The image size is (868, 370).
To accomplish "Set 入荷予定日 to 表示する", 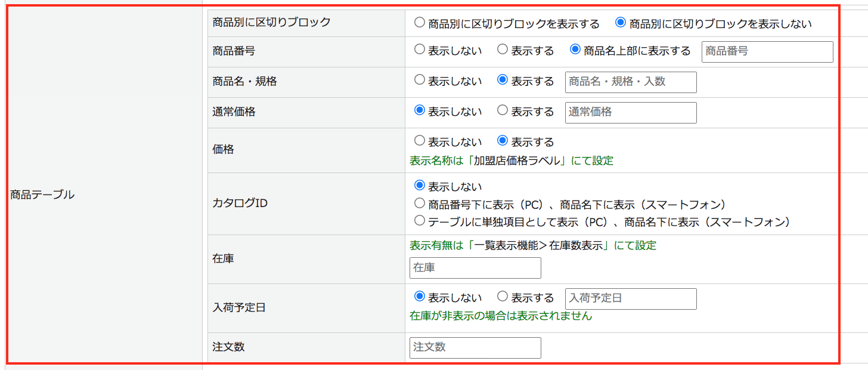I will coord(503,297).
